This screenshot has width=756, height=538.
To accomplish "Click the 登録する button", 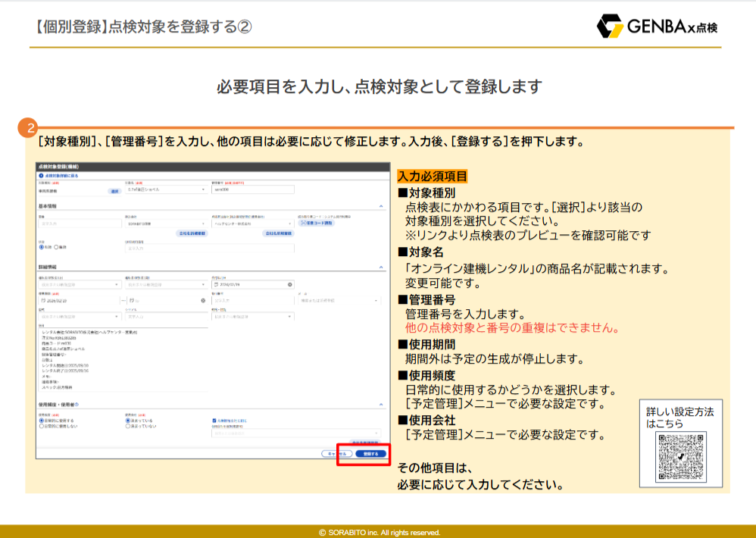I will (370, 453).
